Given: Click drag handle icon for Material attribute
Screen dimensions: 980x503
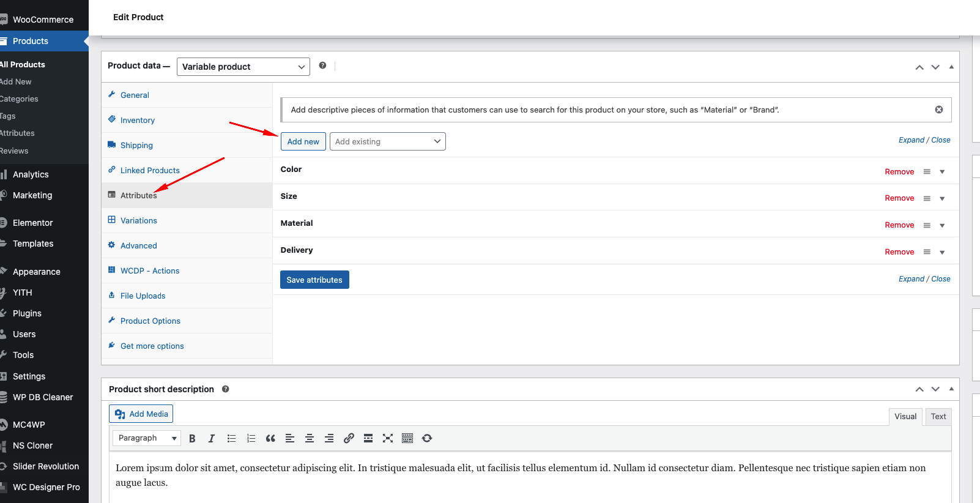Looking at the screenshot, I should 927,225.
